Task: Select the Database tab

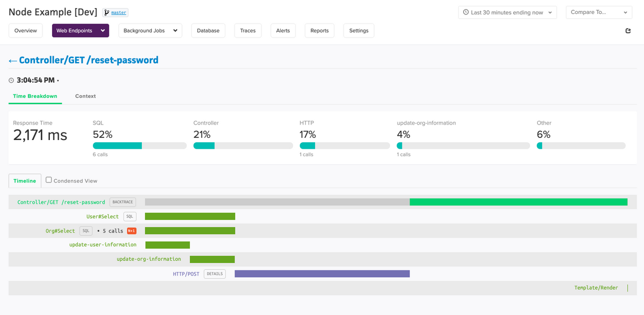Action: (208, 31)
